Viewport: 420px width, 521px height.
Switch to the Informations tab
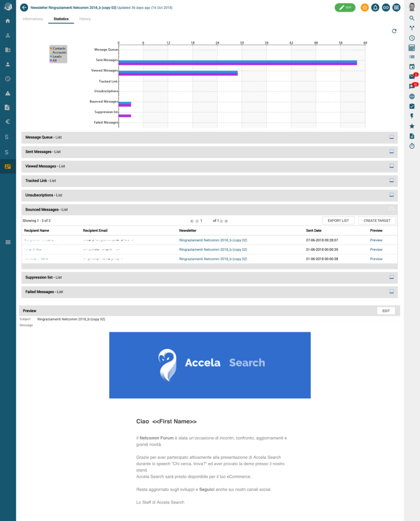[x=33, y=19]
